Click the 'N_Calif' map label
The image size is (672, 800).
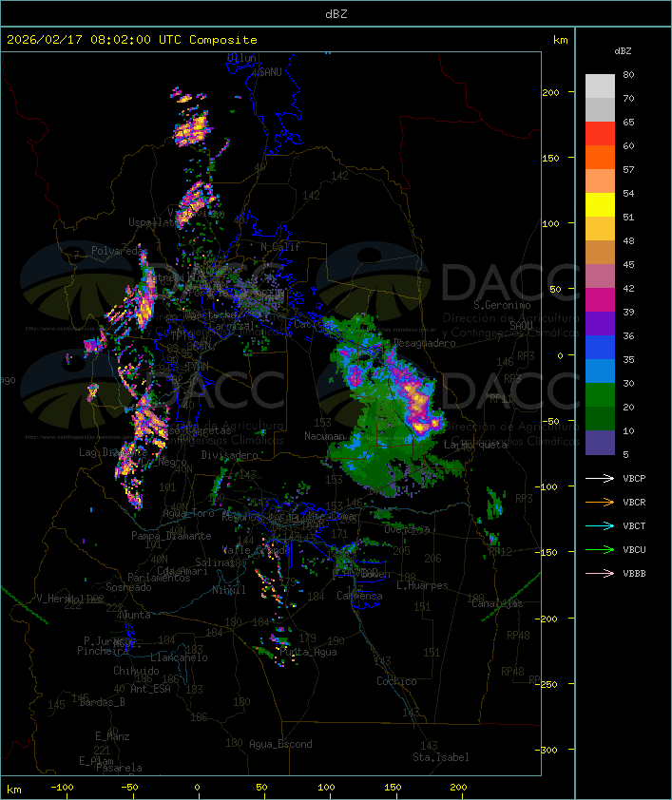280,246
